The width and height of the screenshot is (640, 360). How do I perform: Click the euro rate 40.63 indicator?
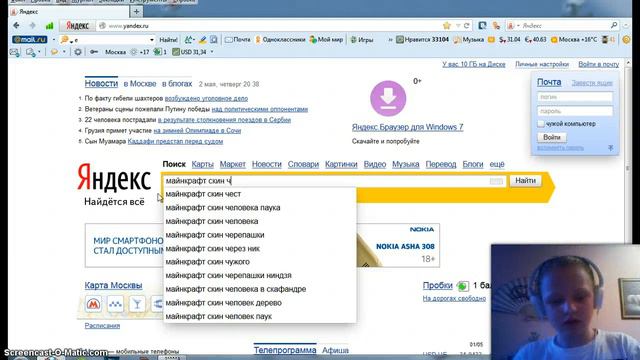pyautogui.click(x=536, y=40)
